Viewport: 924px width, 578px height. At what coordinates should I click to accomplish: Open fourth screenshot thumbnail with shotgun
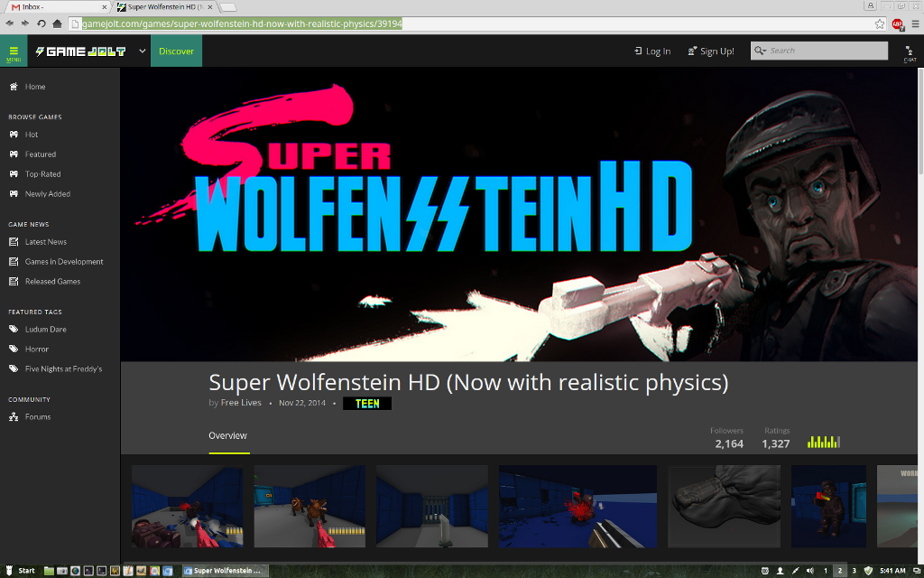point(577,506)
